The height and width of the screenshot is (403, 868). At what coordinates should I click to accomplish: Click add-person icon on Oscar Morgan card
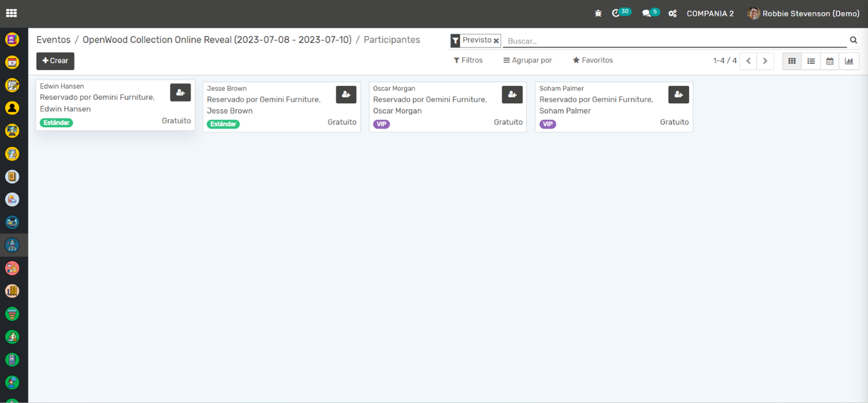512,95
